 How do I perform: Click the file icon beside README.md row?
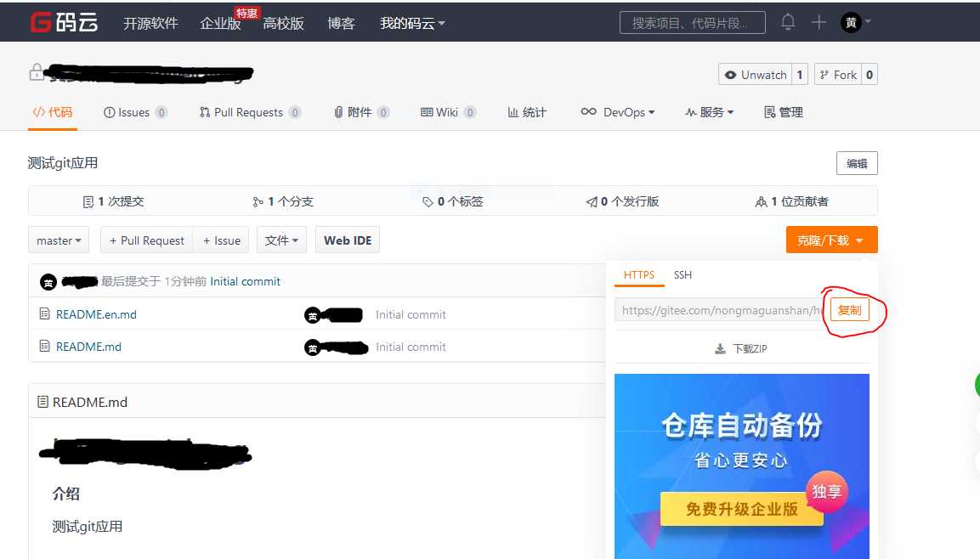(44, 346)
